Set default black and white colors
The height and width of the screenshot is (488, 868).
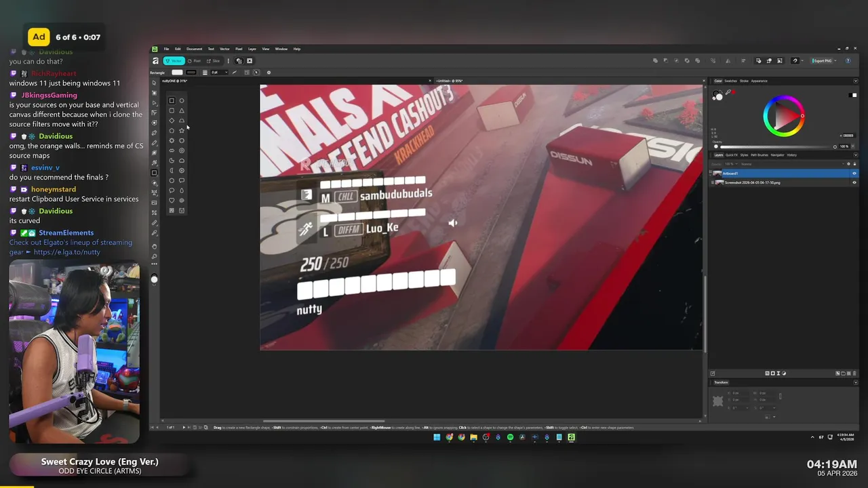(852, 95)
